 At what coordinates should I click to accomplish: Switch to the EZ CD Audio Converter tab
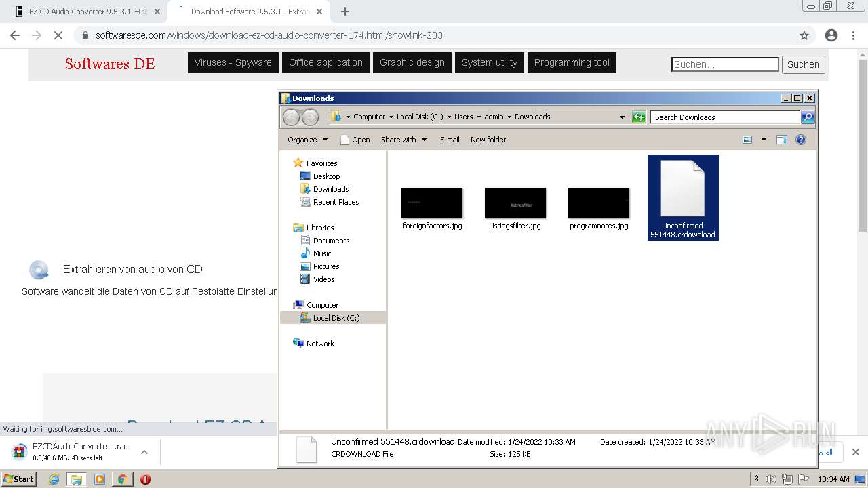tap(88, 12)
